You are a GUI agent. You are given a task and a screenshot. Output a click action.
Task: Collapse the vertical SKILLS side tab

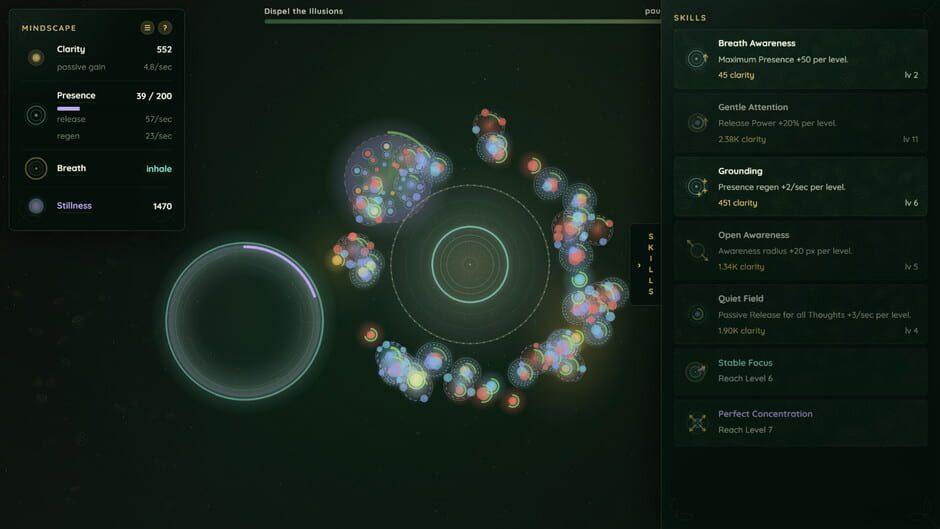(646, 264)
